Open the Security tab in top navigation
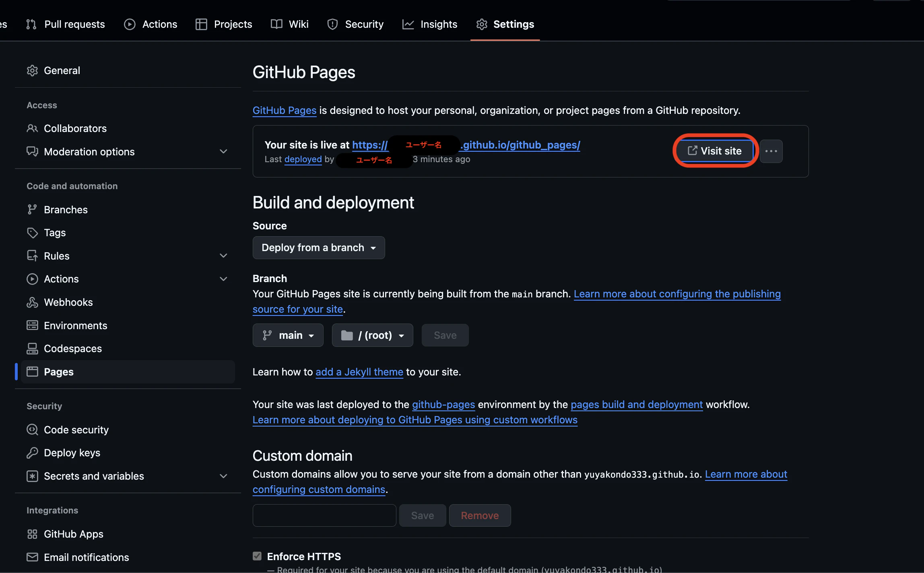This screenshot has width=924, height=573. pyautogui.click(x=356, y=24)
